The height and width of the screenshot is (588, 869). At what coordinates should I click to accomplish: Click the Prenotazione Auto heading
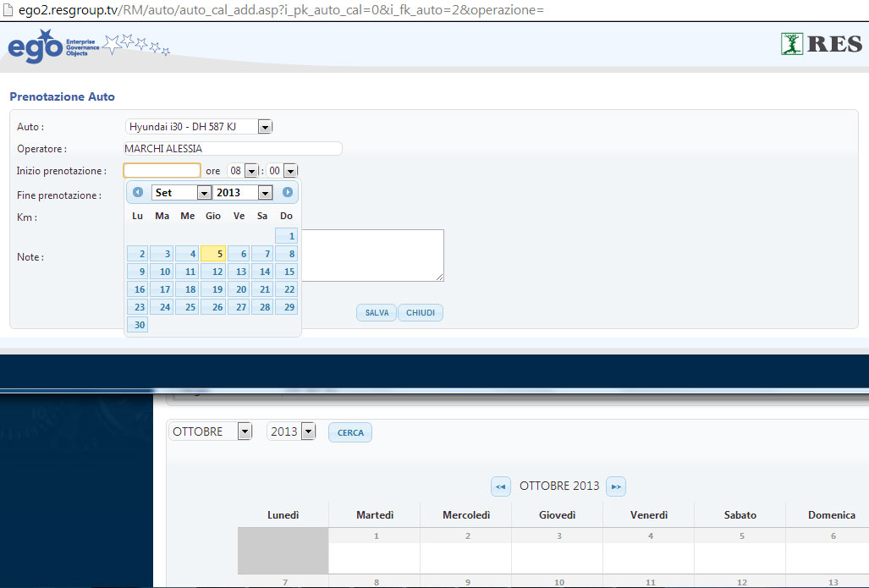click(62, 96)
